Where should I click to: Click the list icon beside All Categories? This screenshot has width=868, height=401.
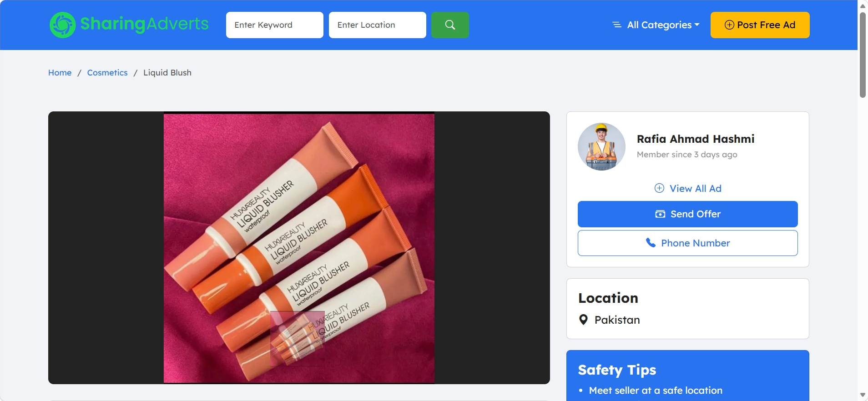point(617,25)
